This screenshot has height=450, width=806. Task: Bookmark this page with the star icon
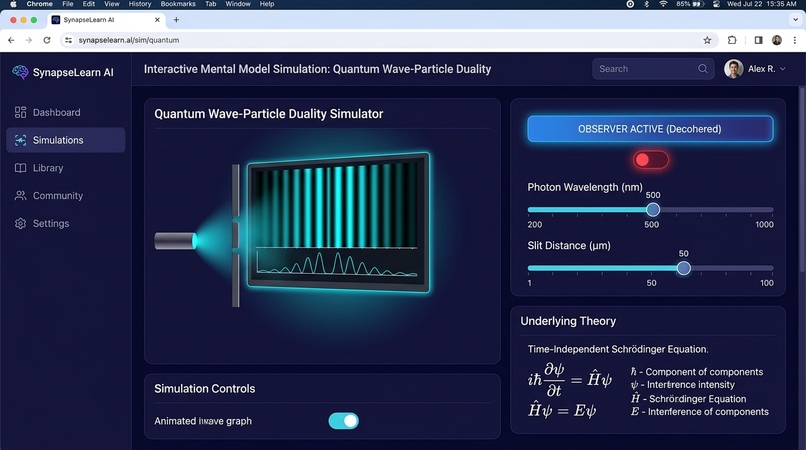(707, 40)
